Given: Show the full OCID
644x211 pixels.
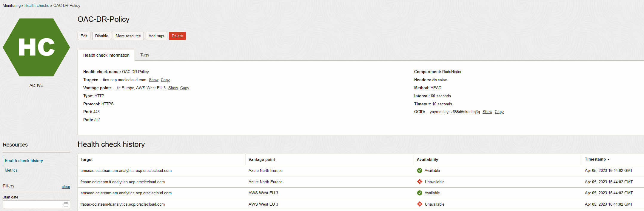Looking at the screenshot, I should tap(487, 112).
